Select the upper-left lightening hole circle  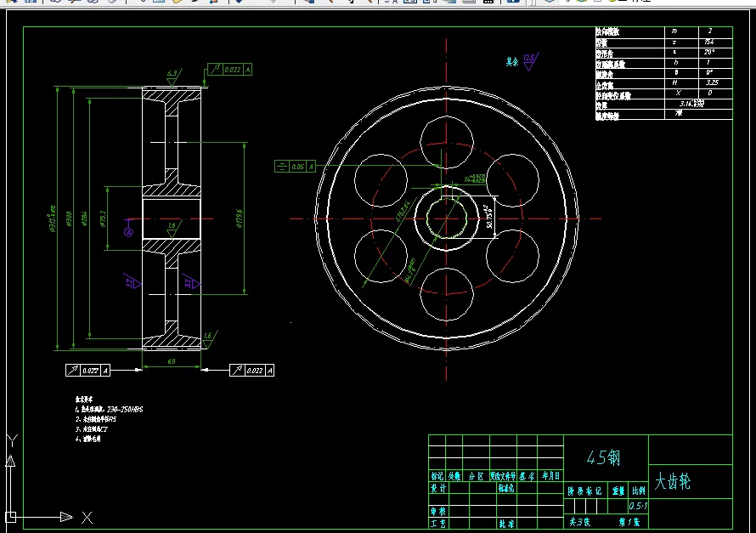point(381,180)
